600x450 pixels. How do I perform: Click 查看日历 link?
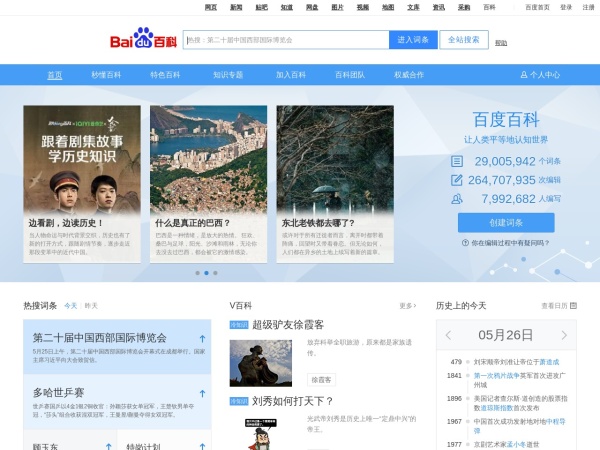tap(554, 306)
